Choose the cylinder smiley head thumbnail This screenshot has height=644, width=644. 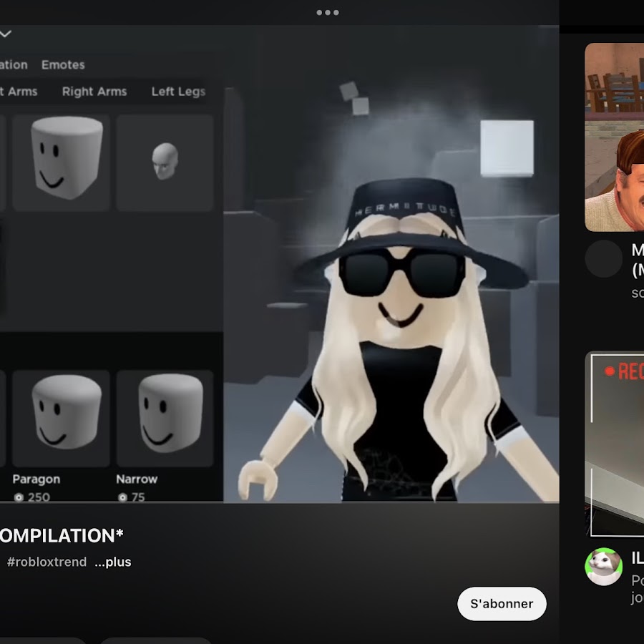(x=62, y=162)
